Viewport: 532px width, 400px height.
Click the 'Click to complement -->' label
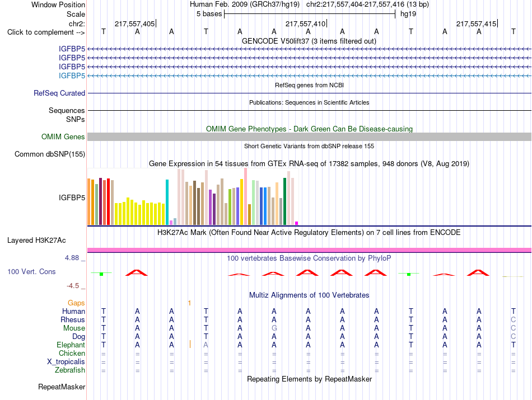click(46, 32)
